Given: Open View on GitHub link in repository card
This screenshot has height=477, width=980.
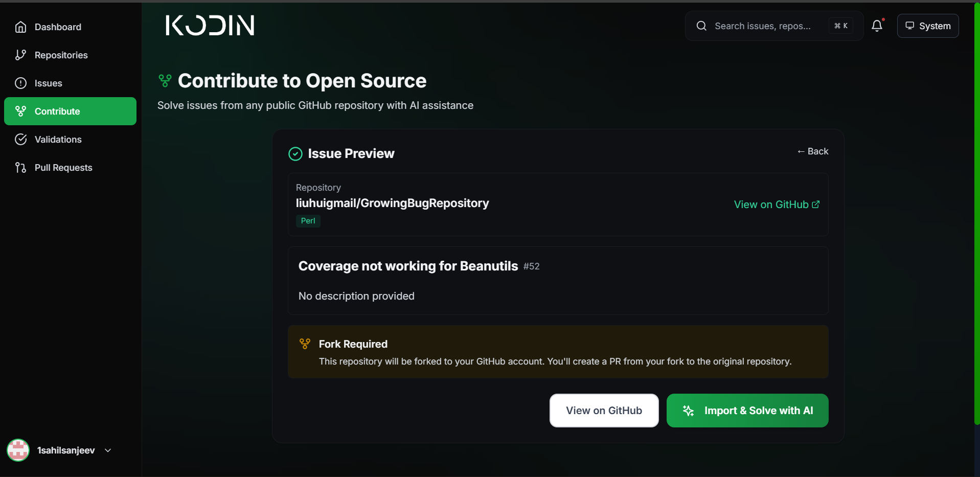Looking at the screenshot, I should [x=777, y=205].
